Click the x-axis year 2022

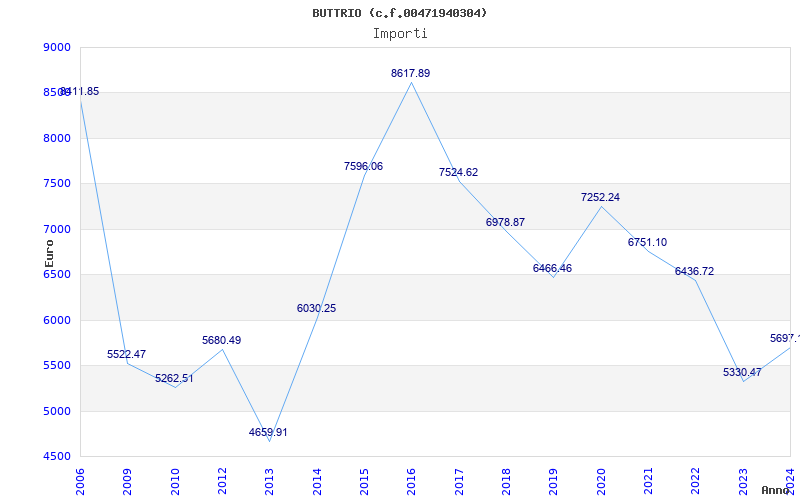pyautogui.click(x=696, y=481)
